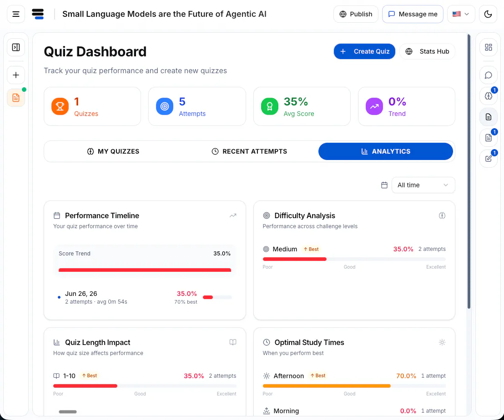The width and height of the screenshot is (504, 420).
Task: Click the 1-10 quiz length label
Action: point(69,376)
